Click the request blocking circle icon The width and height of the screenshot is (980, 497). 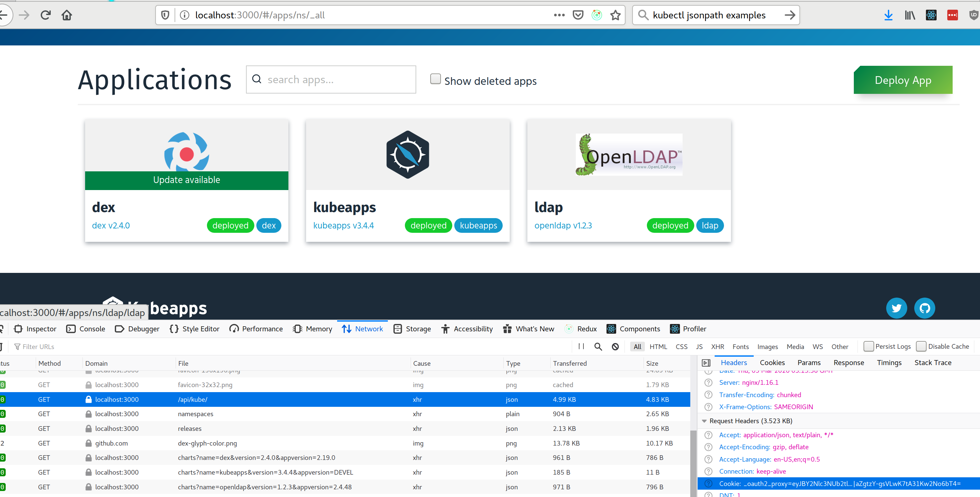point(615,346)
